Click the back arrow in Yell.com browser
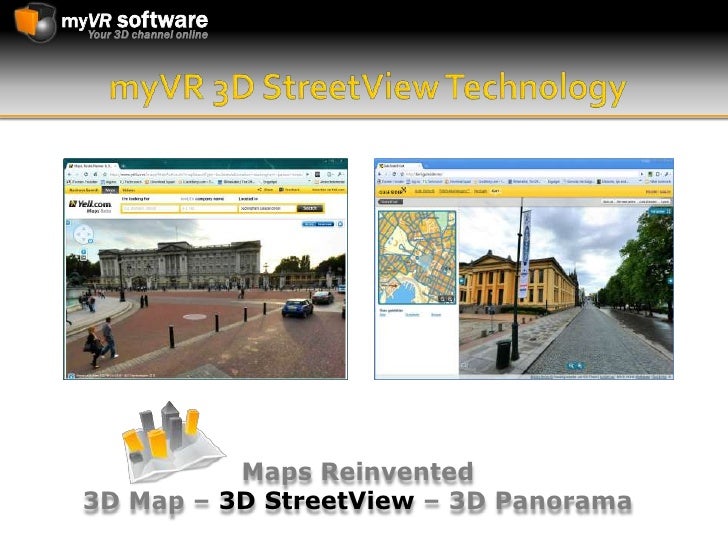 click(71, 174)
